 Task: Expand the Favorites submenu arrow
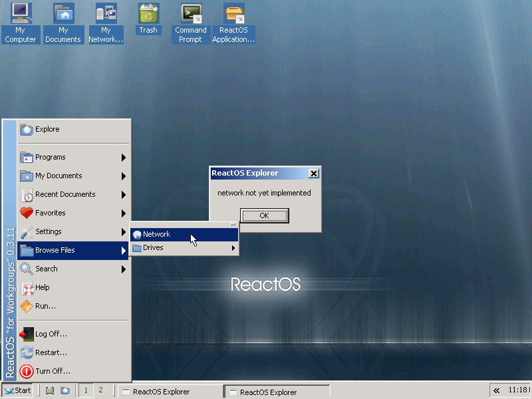click(124, 213)
